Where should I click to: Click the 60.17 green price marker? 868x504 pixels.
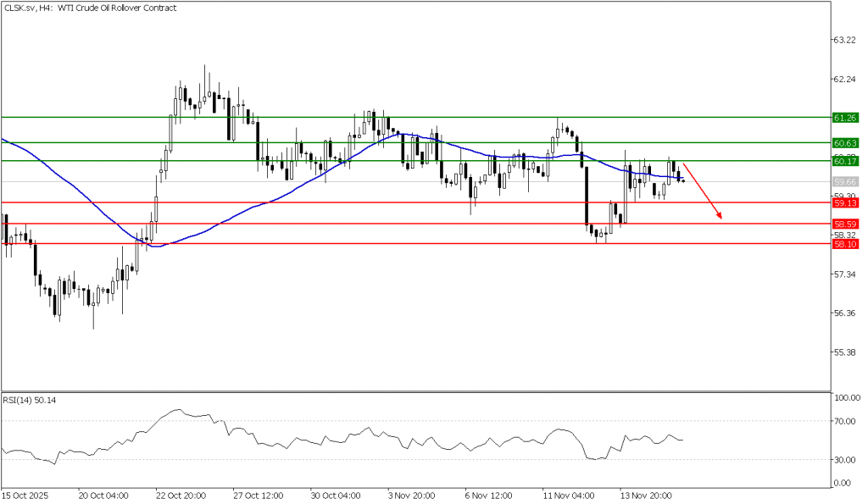click(x=845, y=162)
